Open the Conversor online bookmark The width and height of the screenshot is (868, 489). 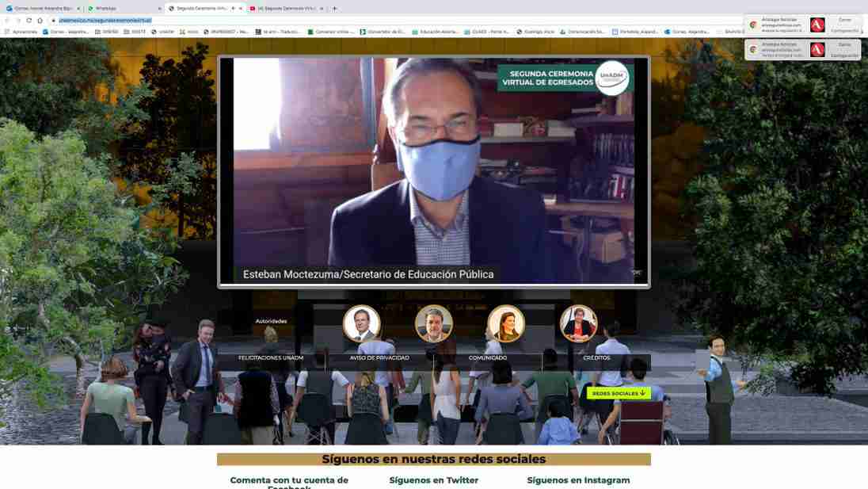pyautogui.click(x=331, y=32)
